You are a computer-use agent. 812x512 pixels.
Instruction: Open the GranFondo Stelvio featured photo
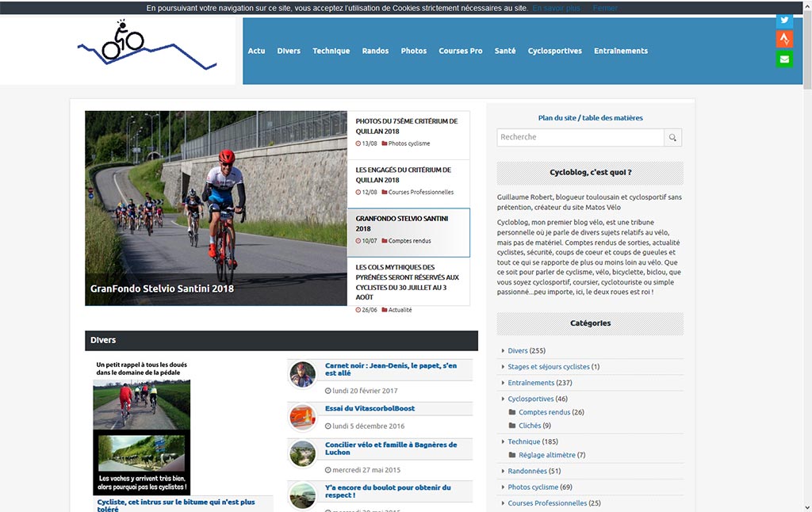[216, 208]
